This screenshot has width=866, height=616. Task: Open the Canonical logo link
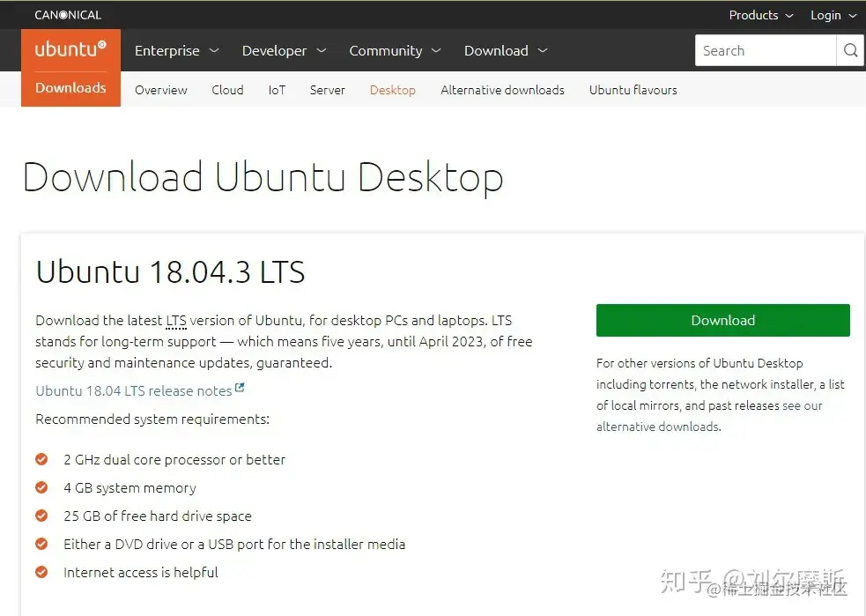68,15
